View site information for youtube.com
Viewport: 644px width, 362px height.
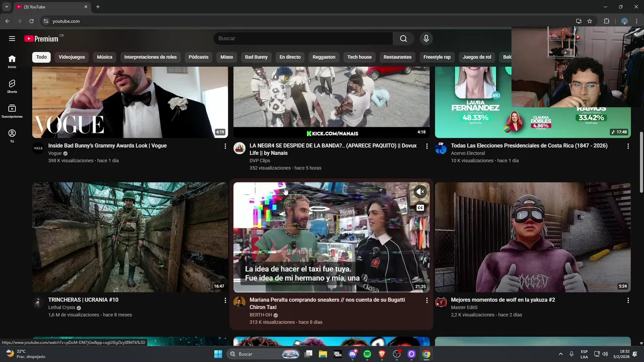[x=46, y=21]
